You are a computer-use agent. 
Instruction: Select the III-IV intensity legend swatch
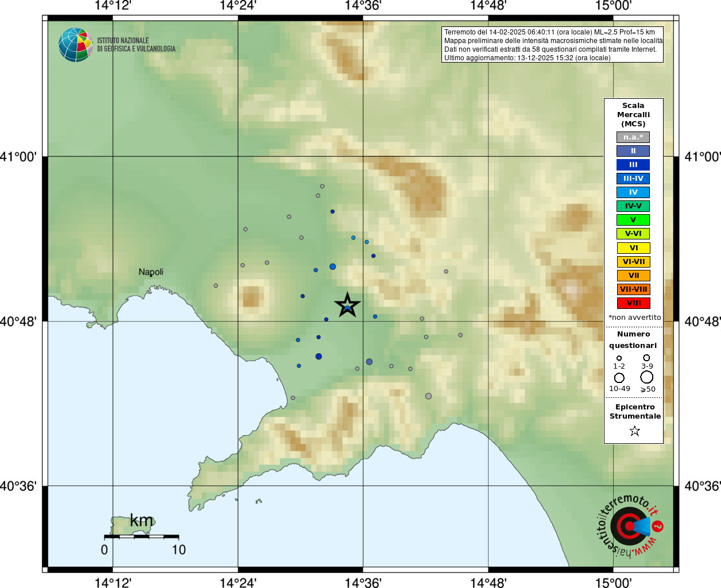(633, 179)
